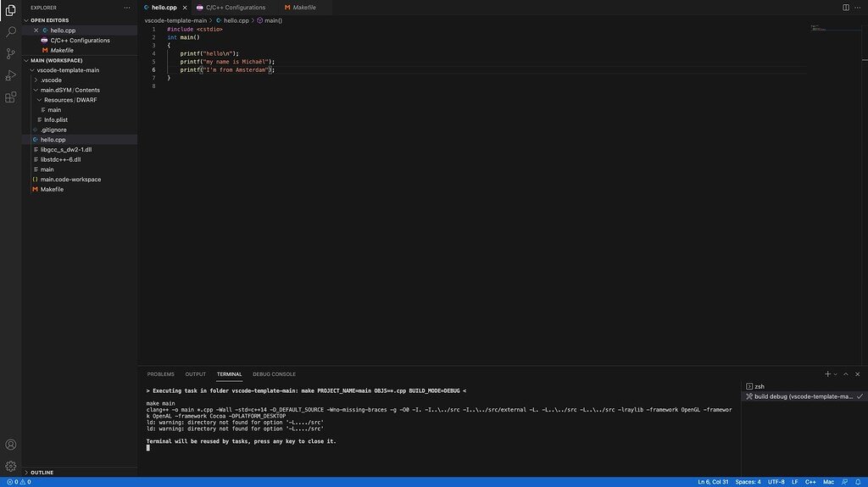Maximize terminal panel with the up chevron
Viewport: 868px width, 487px height.
pos(845,374)
